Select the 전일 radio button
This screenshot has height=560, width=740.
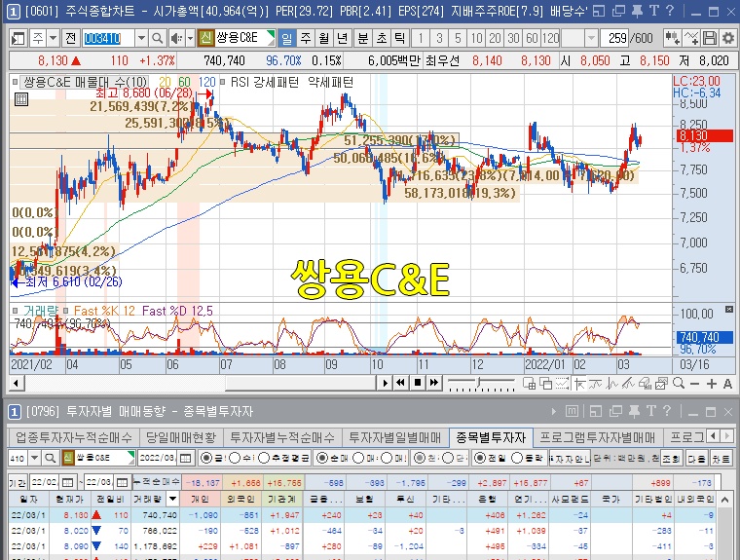pos(479,458)
